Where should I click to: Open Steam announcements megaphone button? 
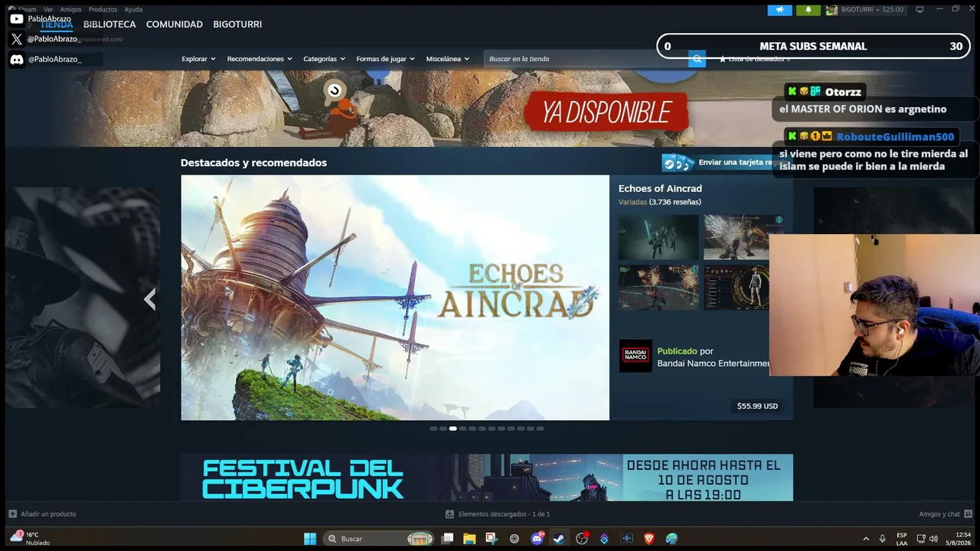click(x=779, y=10)
